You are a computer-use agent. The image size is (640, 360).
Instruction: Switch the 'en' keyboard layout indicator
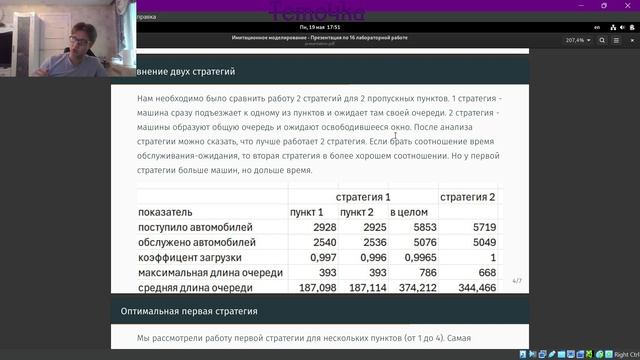pos(597,27)
